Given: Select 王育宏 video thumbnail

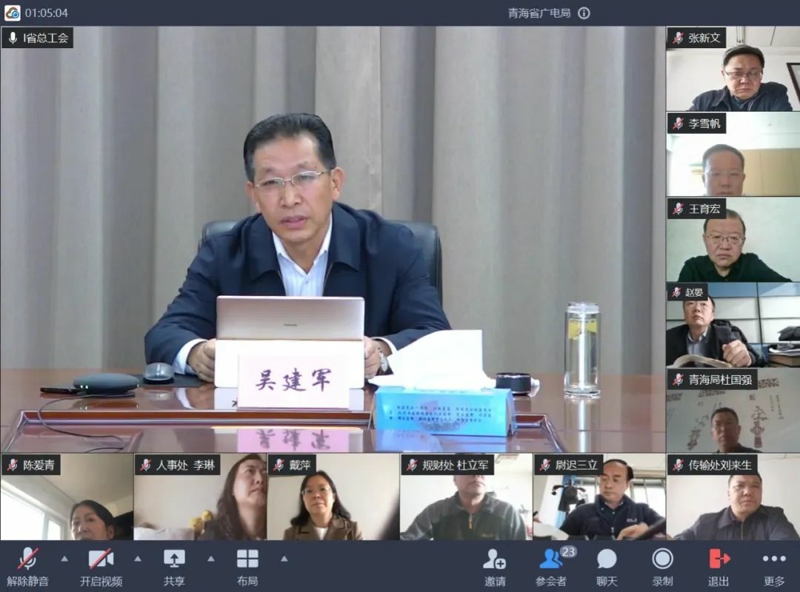Looking at the screenshot, I should pyautogui.click(x=733, y=240).
